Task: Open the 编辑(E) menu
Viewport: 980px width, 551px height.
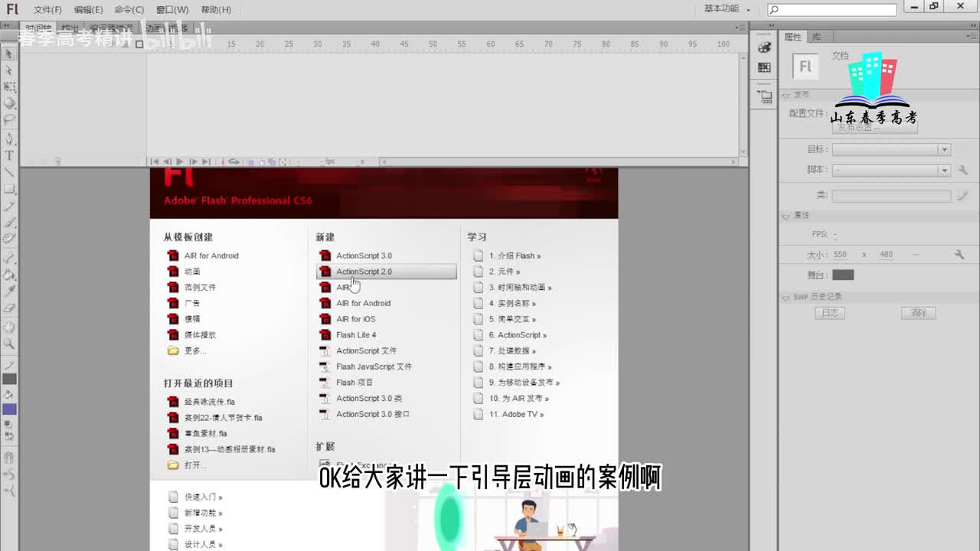Action: pos(88,10)
